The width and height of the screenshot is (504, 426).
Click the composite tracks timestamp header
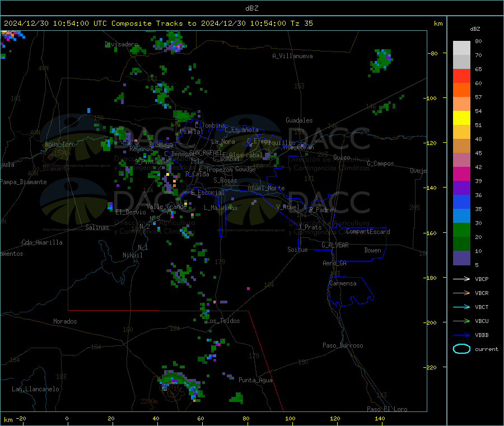click(158, 24)
